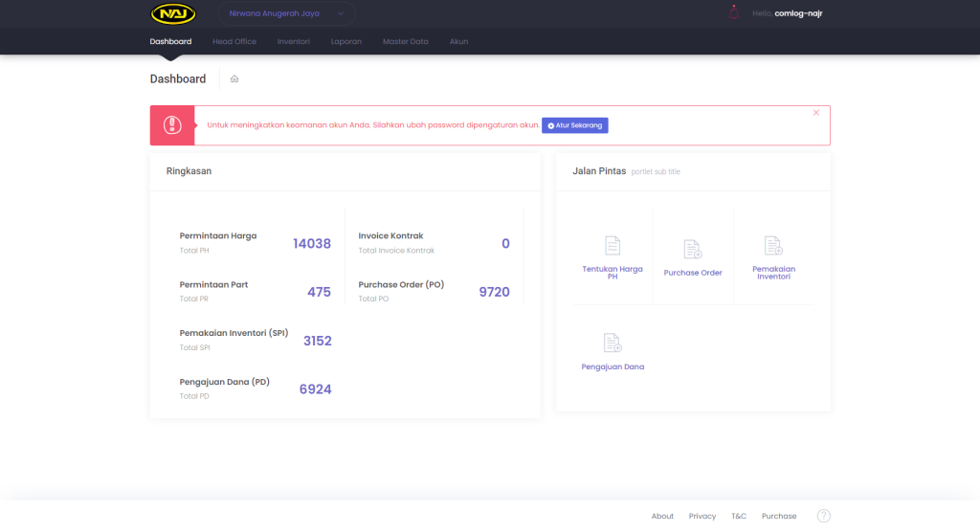Open the notification bell icon
The width and height of the screenshot is (980, 532).
point(734,13)
